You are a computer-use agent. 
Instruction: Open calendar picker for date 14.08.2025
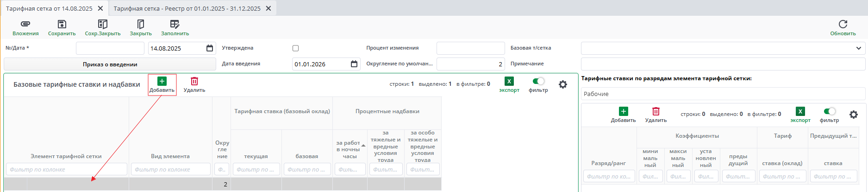[x=210, y=48]
